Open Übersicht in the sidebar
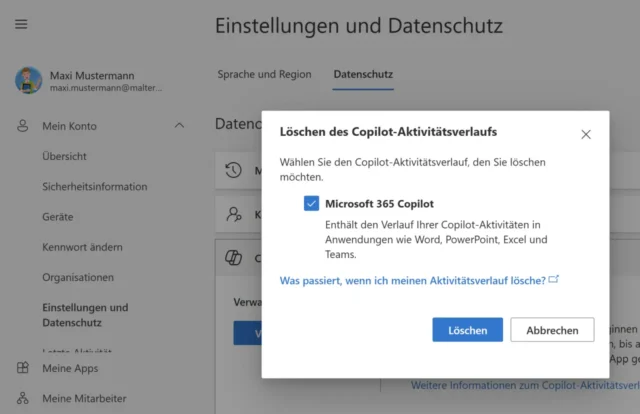The width and height of the screenshot is (640, 414). pyautogui.click(x=64, y=156)
